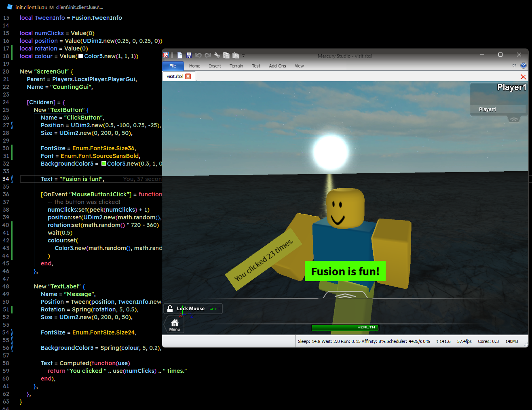
Task: Open the quick access toolbar customize dropdown
Action: tap(243, 56)
